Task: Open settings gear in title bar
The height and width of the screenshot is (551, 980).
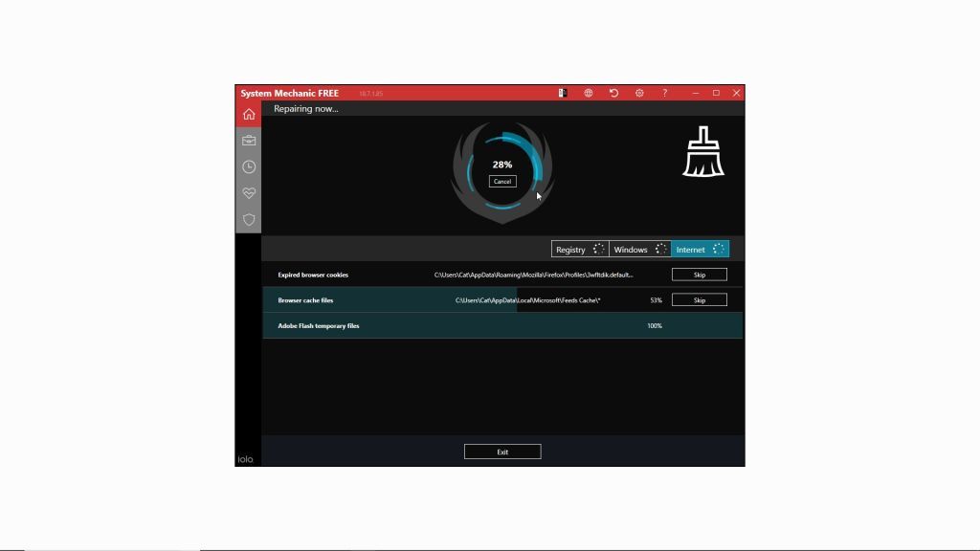Action: tap(639, 93)
